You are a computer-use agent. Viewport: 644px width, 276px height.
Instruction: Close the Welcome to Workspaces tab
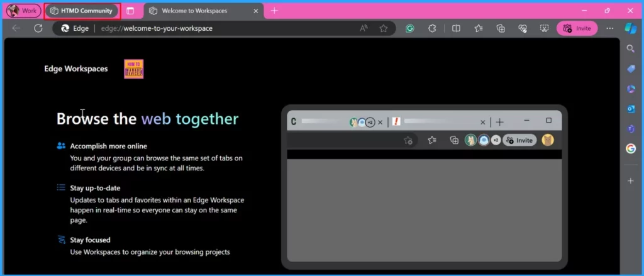pyautogui.click(x=255, y=11)
